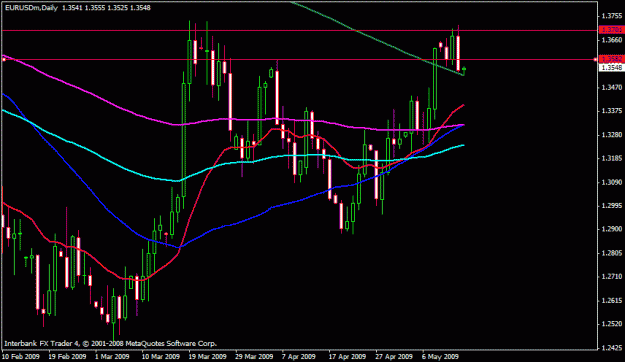The image size is (625, 362).
Task: Click the 1.2615 price axis label
Action: click(611, 301)
